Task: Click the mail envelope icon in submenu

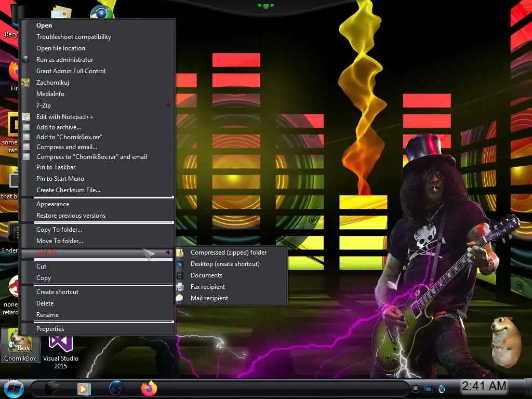Action: point(180,298)
